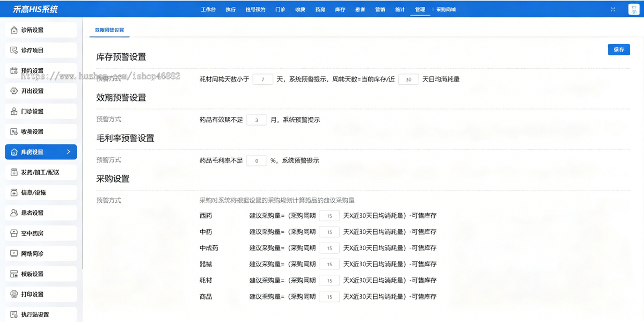Open 诊疗项目 via its sidebar icon
Screen dimensions: 644x322
14,50
